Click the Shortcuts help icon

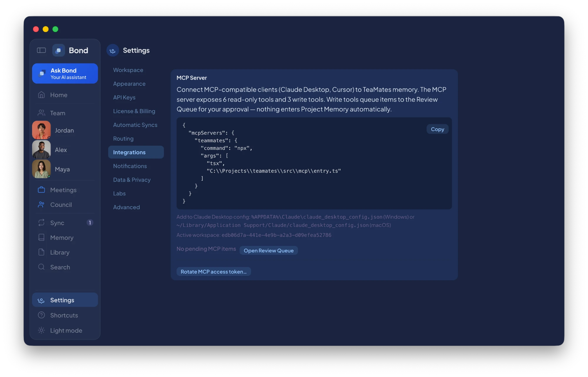coord(41,315)
